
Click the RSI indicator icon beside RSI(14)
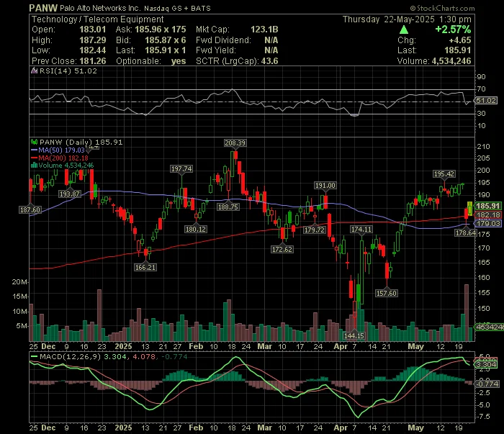(34, 71)
